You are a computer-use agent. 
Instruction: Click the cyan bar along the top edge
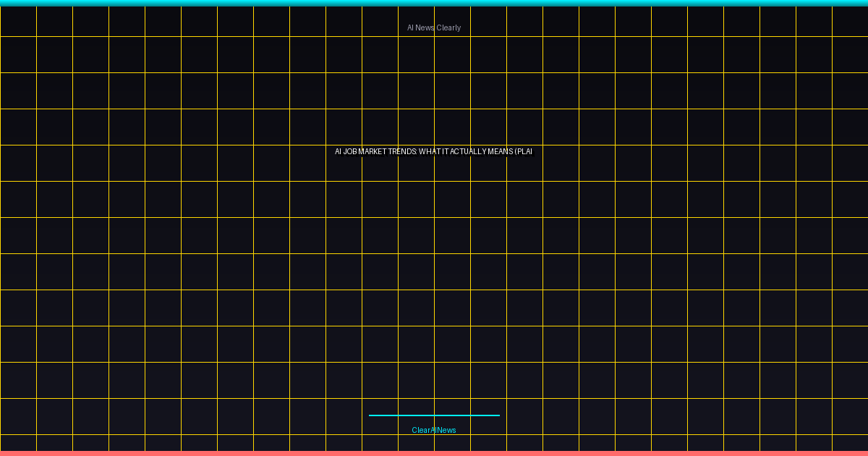(x=434, y=3)
